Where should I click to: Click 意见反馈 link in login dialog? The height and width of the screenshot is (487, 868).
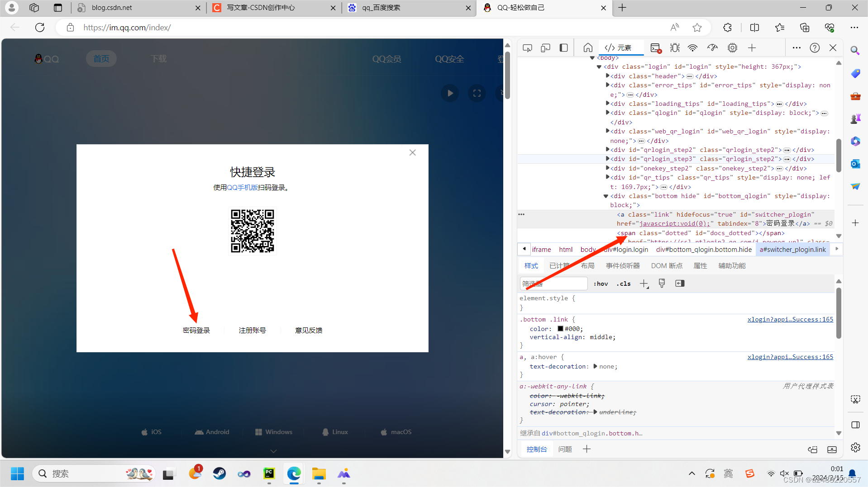click(x=309, y=331)
